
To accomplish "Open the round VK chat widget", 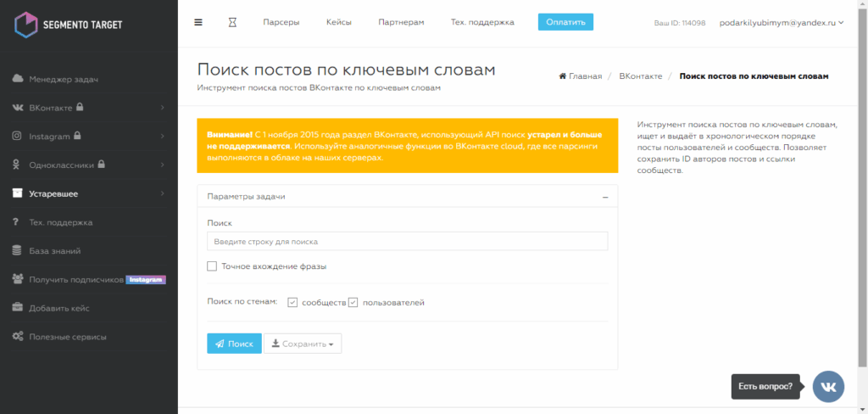I will click(x=828, y=386).
